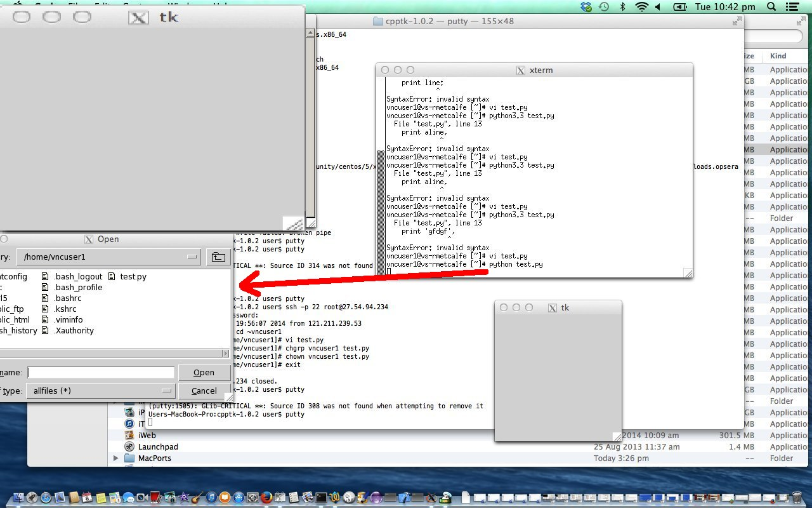Screen dimensions: 812x508
Task: Click the iWeb app icon in Finder list
Action: (129, 435)
